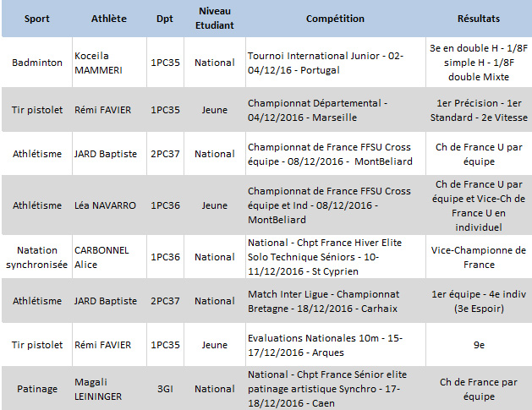This screenshot has height=410, width=532.
Task: Select the Natation synchronisée cell
Action: point(36,257)
